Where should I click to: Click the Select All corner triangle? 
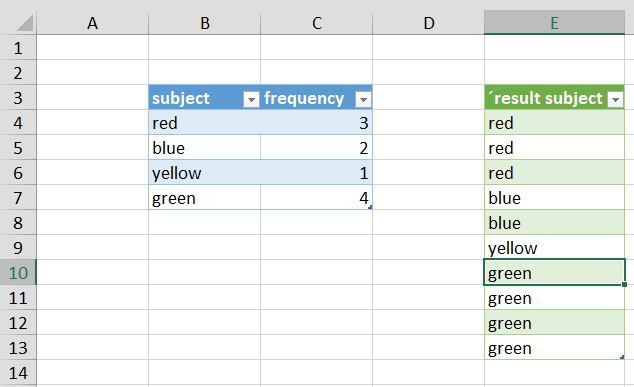pos(25,23)
